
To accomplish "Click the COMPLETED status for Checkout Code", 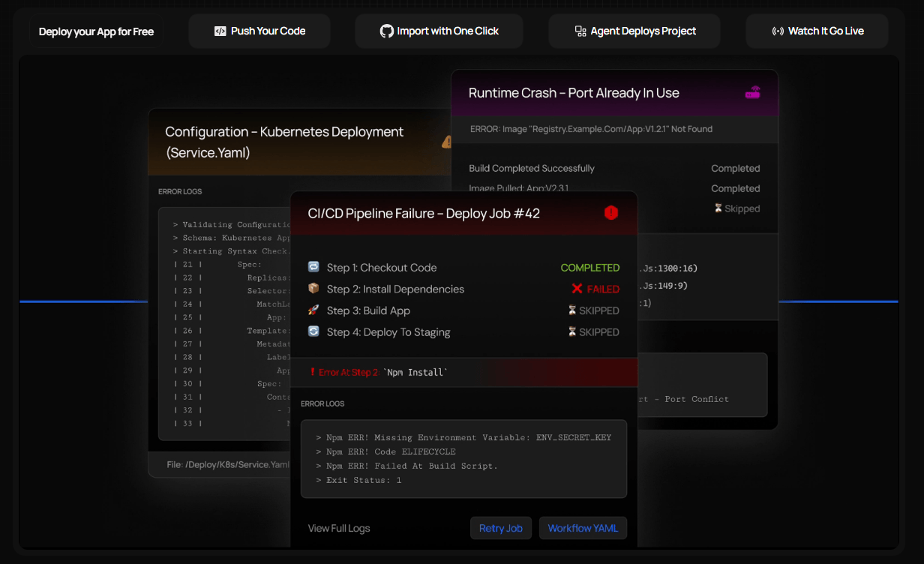I will [x=590, y=268].
